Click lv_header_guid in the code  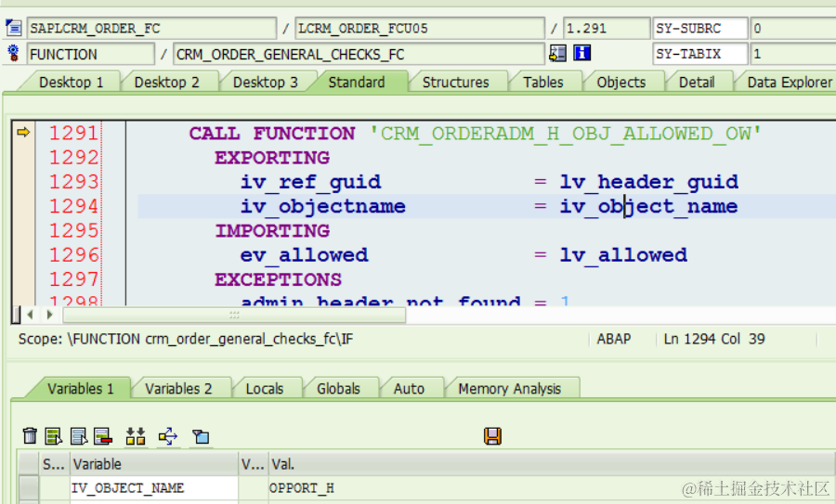[649, 182]
